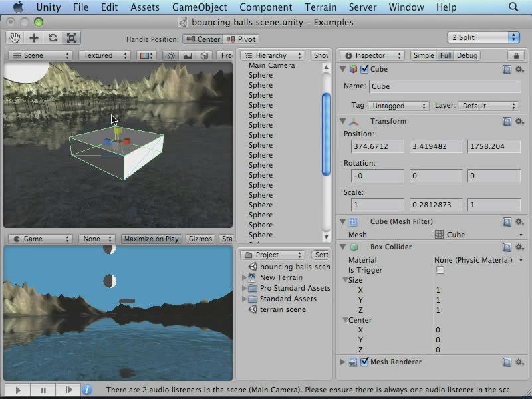The width and height of the screenshot is (532, 399).
Task: Click the Scale Y field 0.2812873
Action: coord(436,205)
